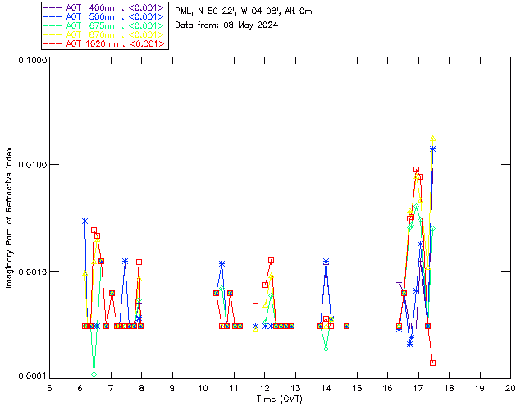Click the 0.1000 y-axis tick label
This screenshot has height=420, width=525.
click(x=32, y=60)
